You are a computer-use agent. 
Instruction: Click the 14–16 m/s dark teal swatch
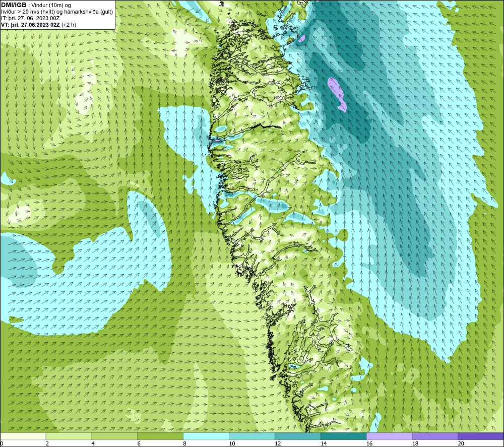click(x=343, y=436)
